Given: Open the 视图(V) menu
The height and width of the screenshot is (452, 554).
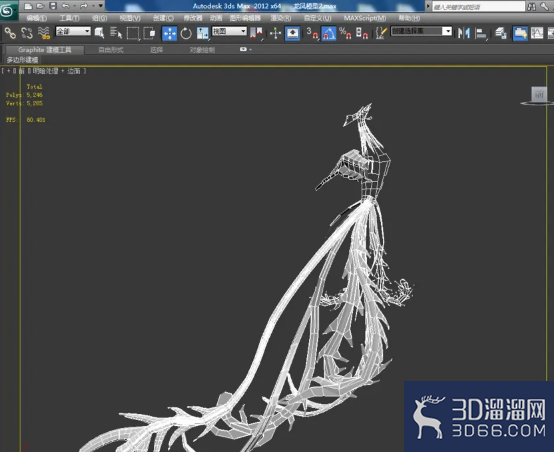Looking at the screenshot, I should click(x=130, y=18).
